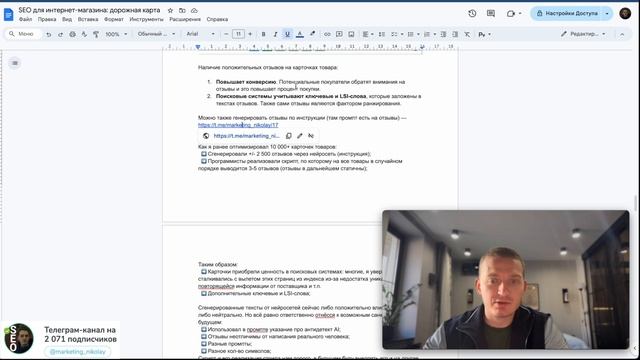Open paragraph style Обычный dropdown
Viewport: 640px width, 360px height.
tap(156, 34)
